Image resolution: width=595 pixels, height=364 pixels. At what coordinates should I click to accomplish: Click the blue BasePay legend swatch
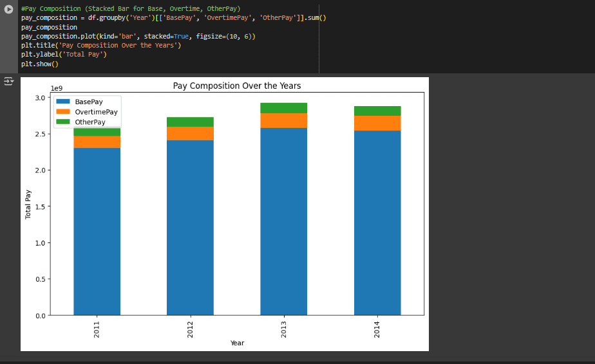click(63, 102)
